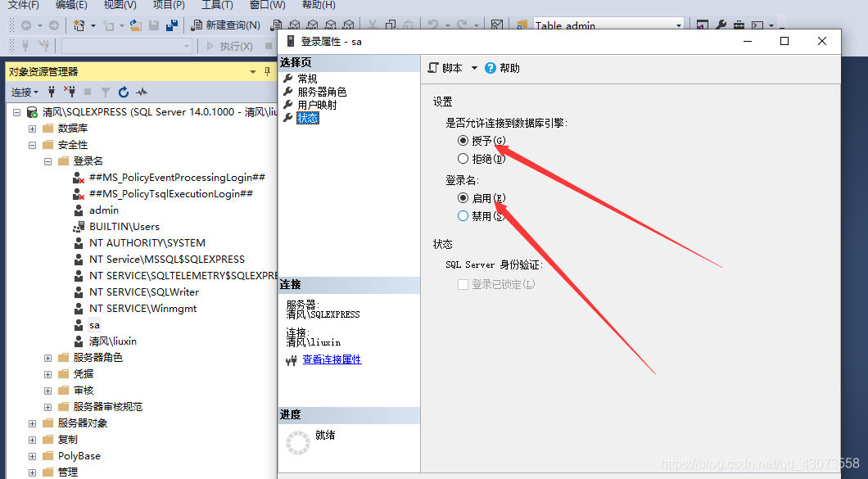
Task: Open the 窗口(W) menu
Action: [268, 5]
